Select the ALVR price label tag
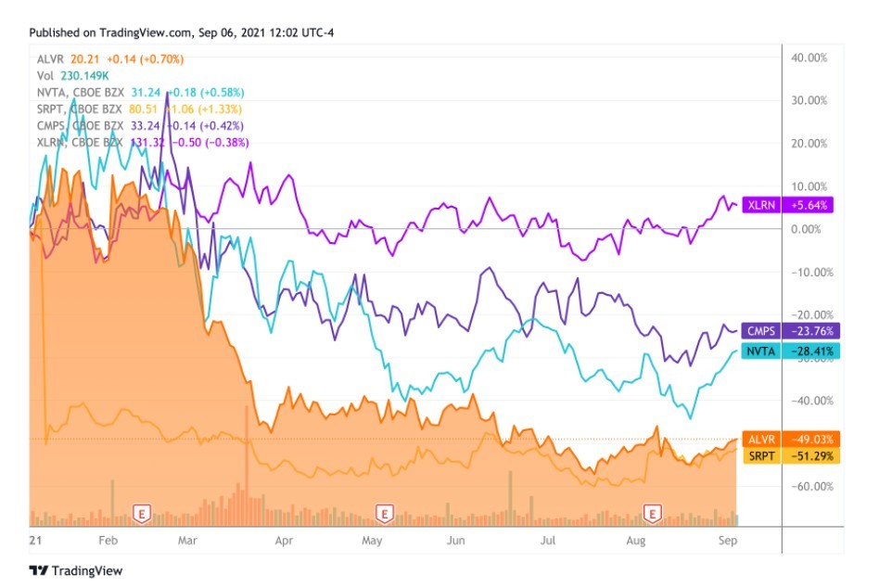Viewport: 879px width, 588px height. pyautogui.click(x=760, y=439)
